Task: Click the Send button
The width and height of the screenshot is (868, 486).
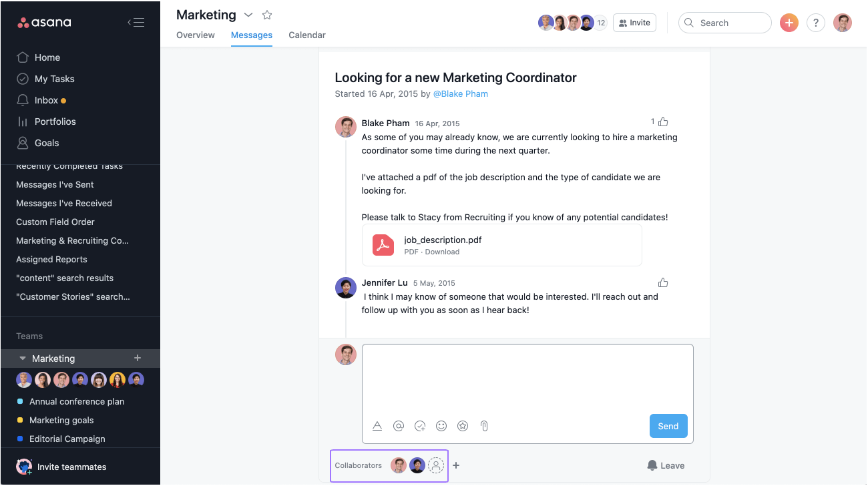Action: click(668, 426)
